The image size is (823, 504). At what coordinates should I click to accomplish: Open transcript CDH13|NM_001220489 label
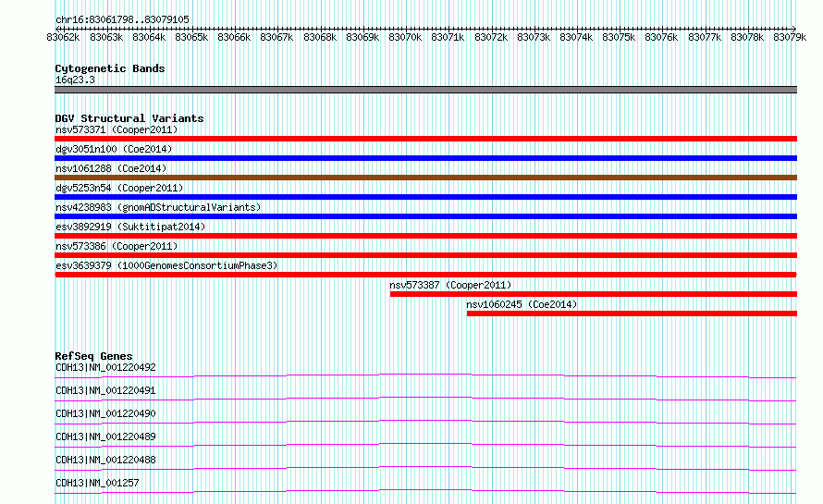point(105,436)
